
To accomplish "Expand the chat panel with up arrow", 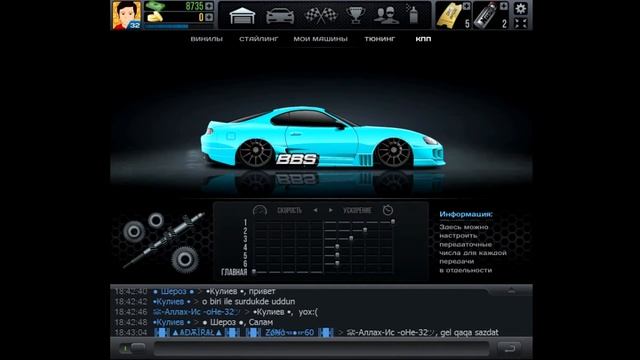I will (x=511, y=291).
